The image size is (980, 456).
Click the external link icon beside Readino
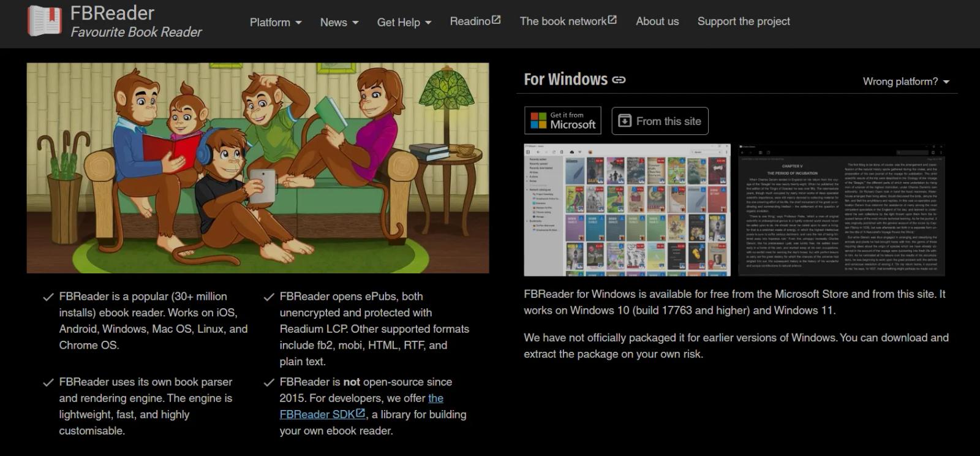tap(496, 20)
